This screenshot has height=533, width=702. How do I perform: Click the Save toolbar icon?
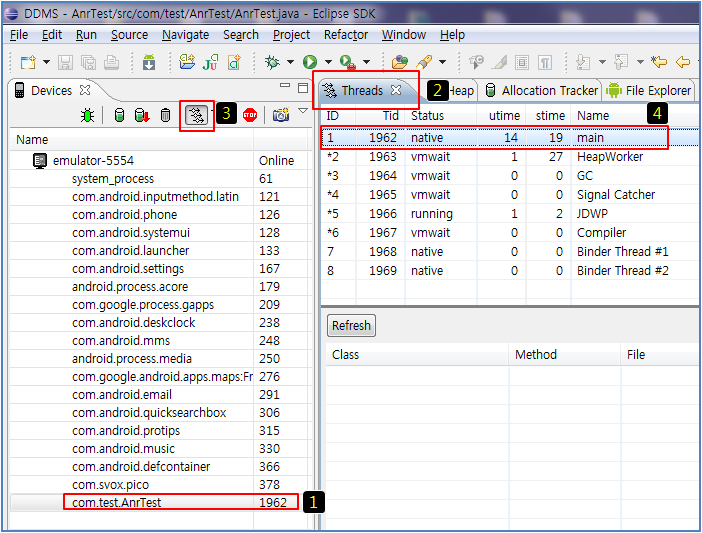click(x=65, y=62)
